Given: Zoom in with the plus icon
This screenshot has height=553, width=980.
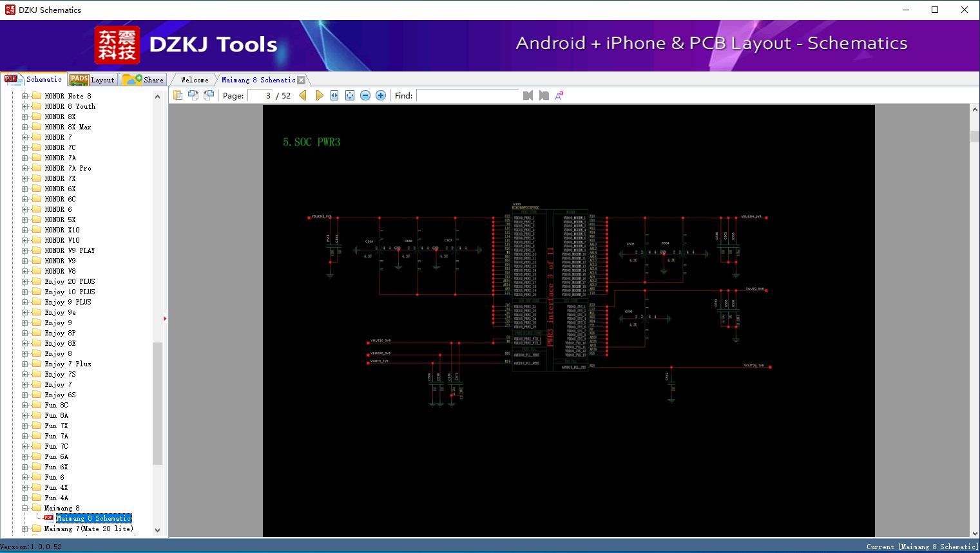Looking at the screenshot, I should [381, 95].
